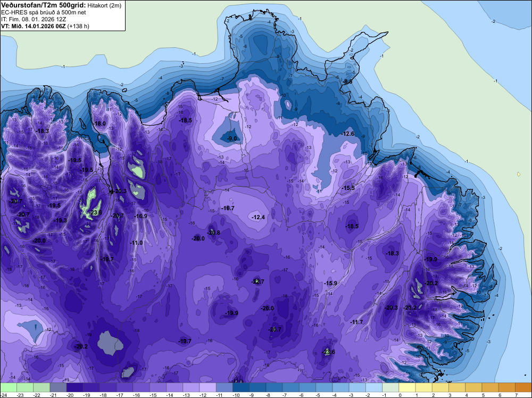
Task: Click the -15.9 temperature value
Action: point(330,283)
